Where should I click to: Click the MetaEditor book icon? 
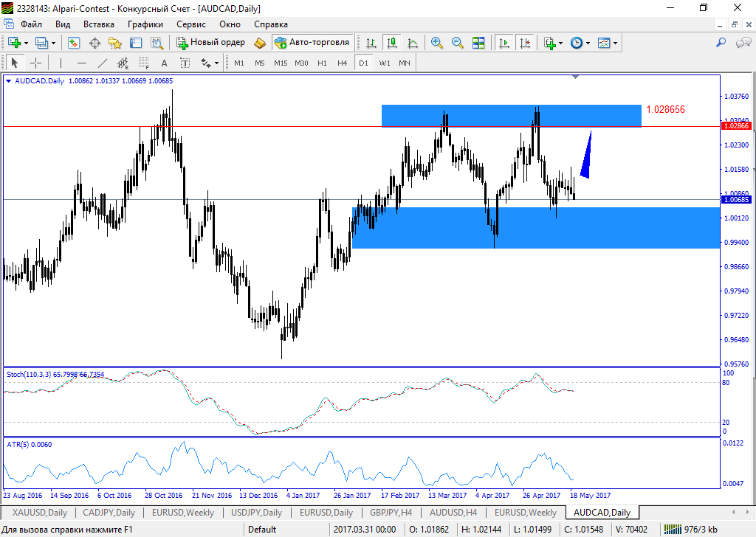(x=260, y=43)
